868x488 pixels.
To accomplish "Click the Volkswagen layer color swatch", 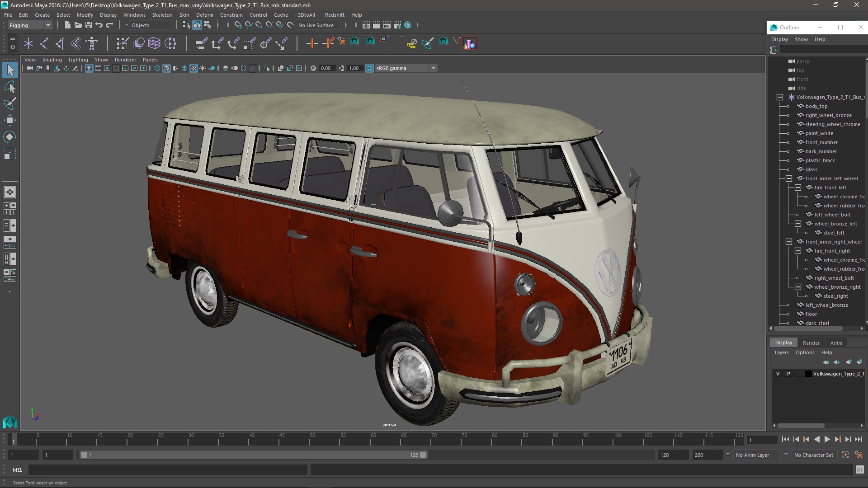I will click(808, 374).
